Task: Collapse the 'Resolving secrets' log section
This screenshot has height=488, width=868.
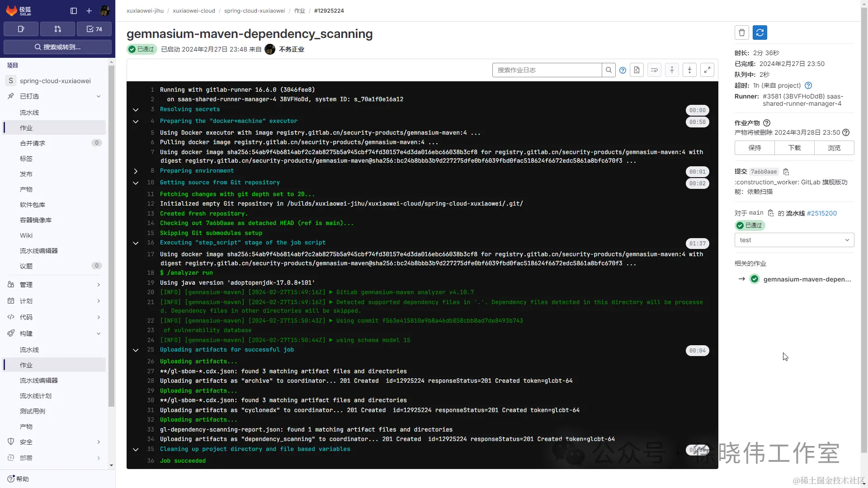Action: (x=135, y=110)
